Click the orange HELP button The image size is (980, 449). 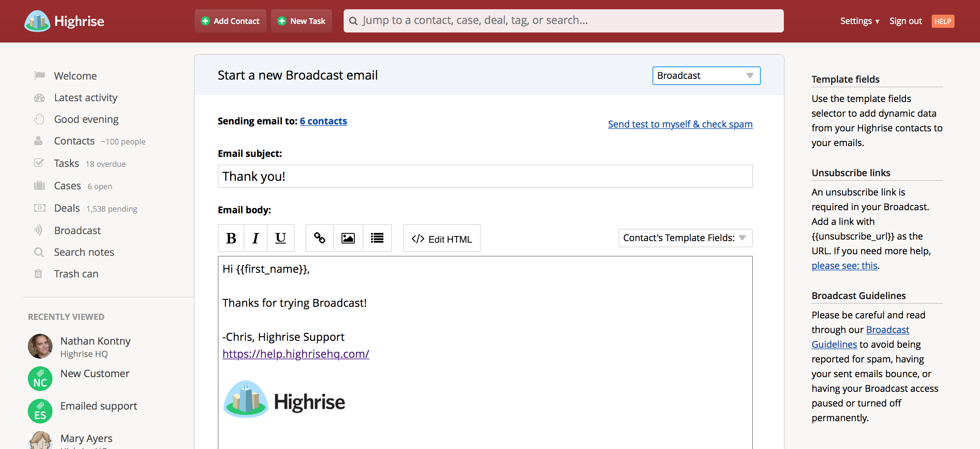tap(943, 21)
